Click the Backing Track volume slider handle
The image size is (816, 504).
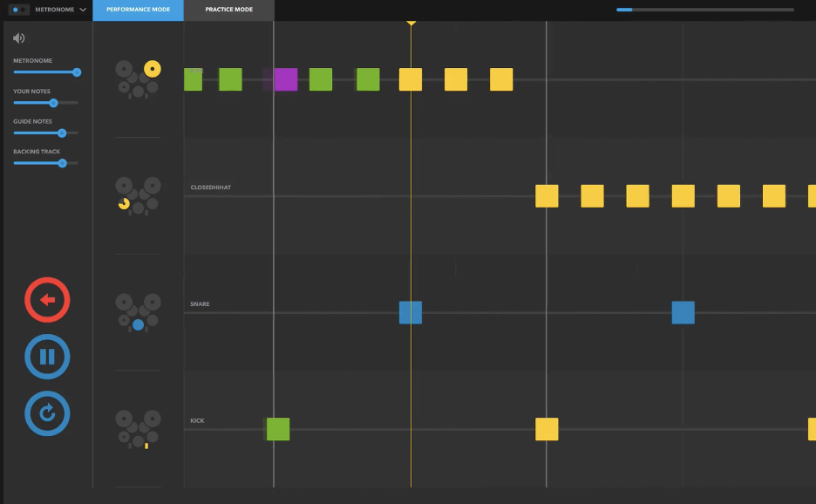(62, 163)
